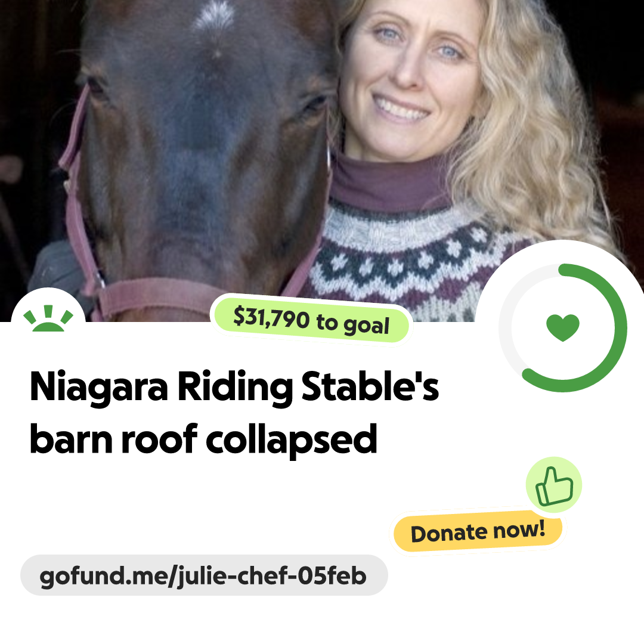Open the gofund.me/julie-chef-05feb link
644x644 pixels.
pyautogui.click(x=204, y=575)
